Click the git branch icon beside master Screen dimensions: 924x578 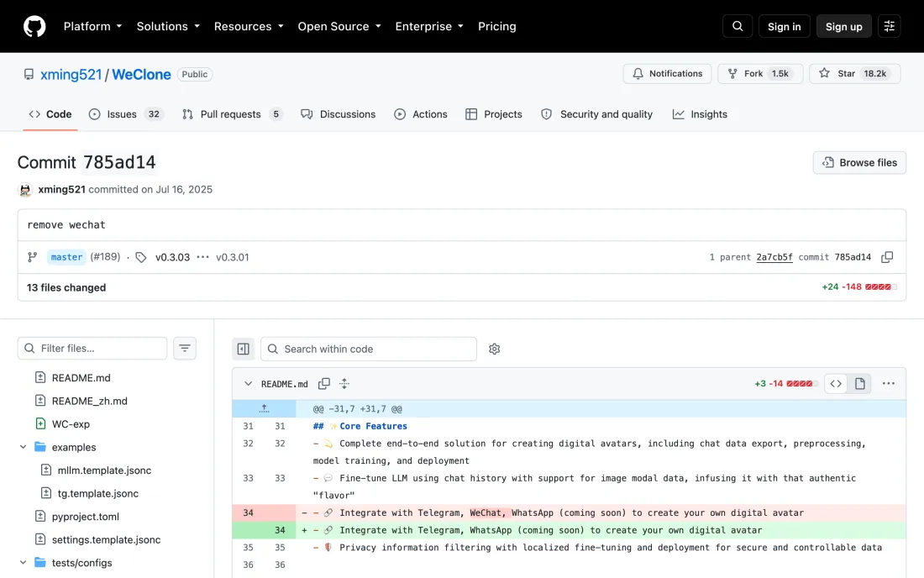(33, 257)
